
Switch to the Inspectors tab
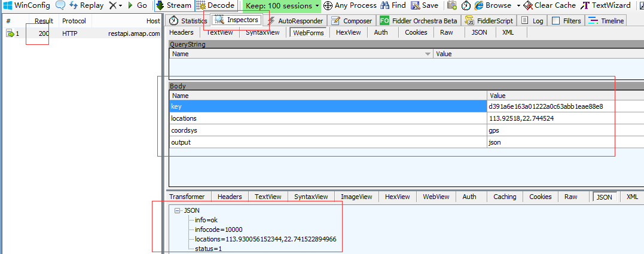pos(237,20)
